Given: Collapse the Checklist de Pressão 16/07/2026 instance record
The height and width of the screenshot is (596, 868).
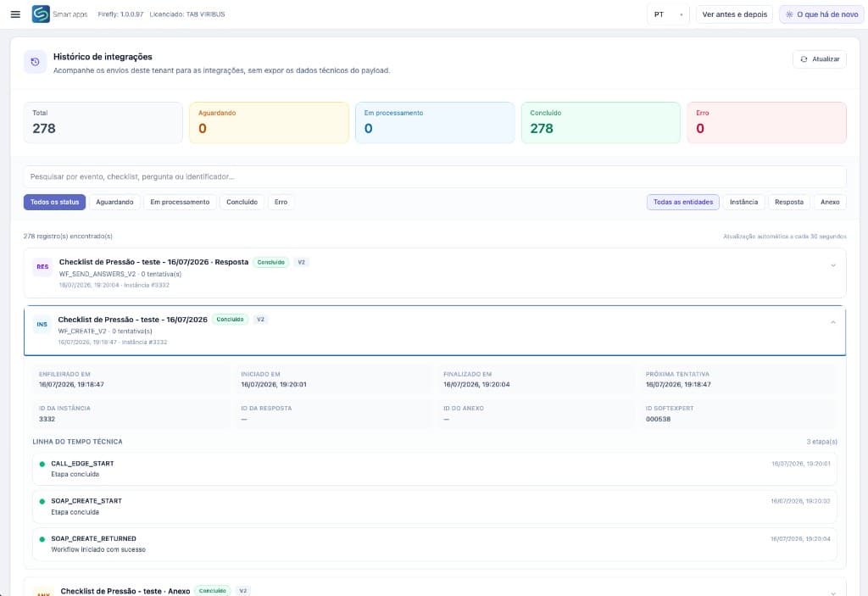Looking at the screenshot, I should point(833,322).
